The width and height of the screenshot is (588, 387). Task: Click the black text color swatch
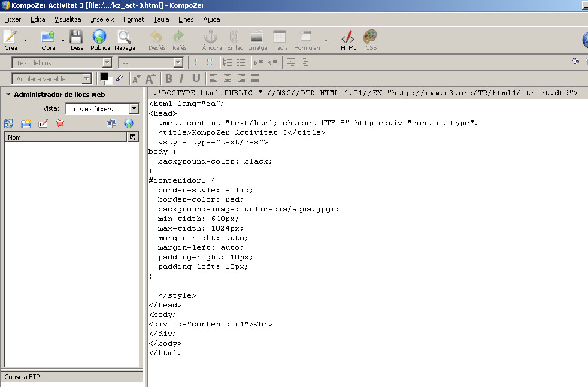click(x=104, y=77)
